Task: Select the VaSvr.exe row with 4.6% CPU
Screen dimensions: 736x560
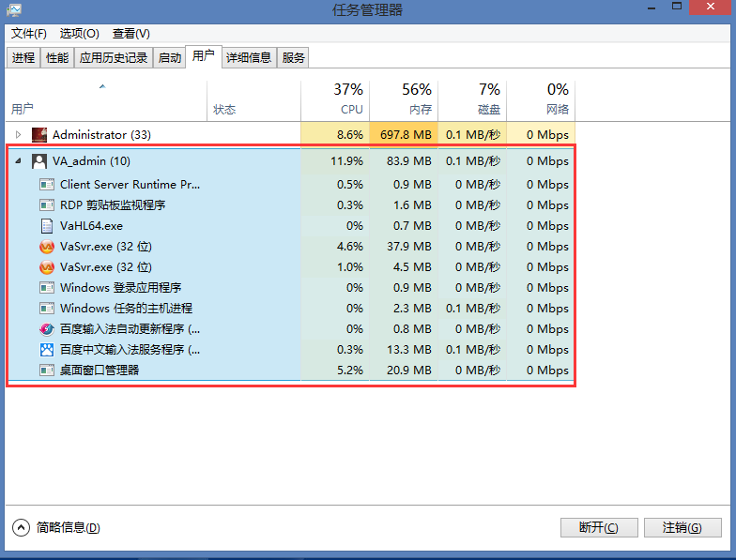Action: coord(290,247)
